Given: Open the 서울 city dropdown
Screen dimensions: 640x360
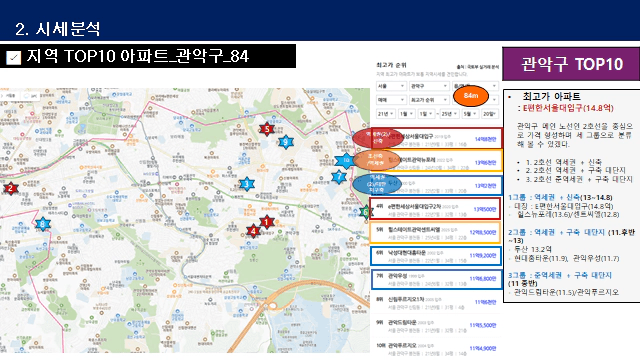Looking at the screenshot, I should tap(391, 86).
